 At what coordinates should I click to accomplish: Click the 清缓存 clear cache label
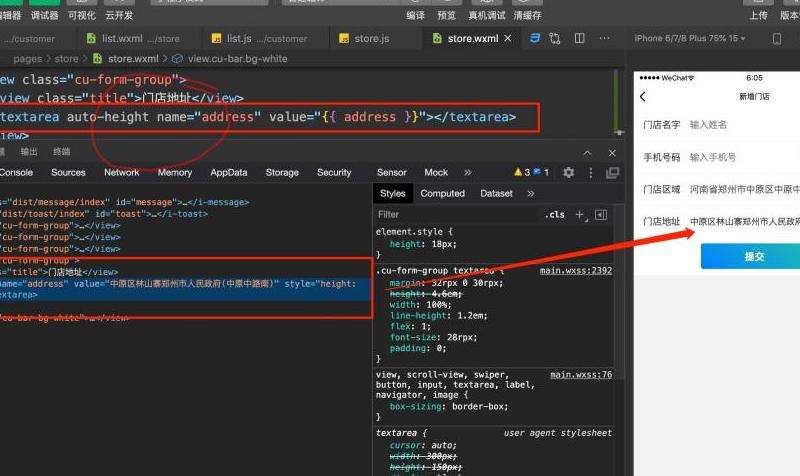(528, 15)
